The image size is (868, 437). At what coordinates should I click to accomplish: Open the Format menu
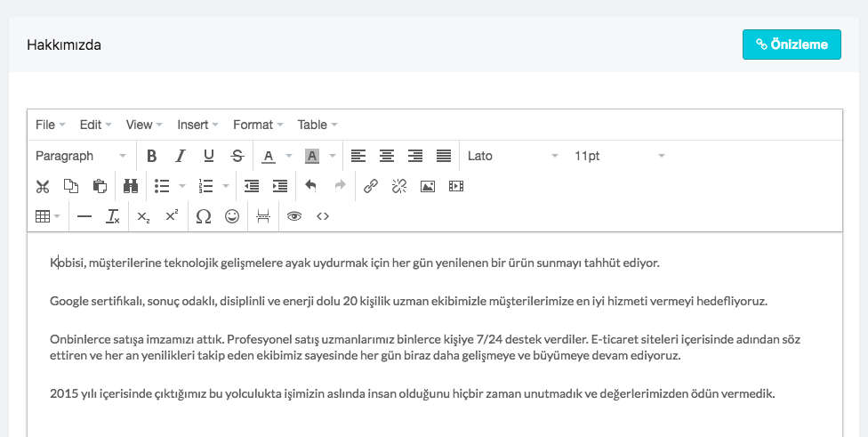[x=258, y=125]
